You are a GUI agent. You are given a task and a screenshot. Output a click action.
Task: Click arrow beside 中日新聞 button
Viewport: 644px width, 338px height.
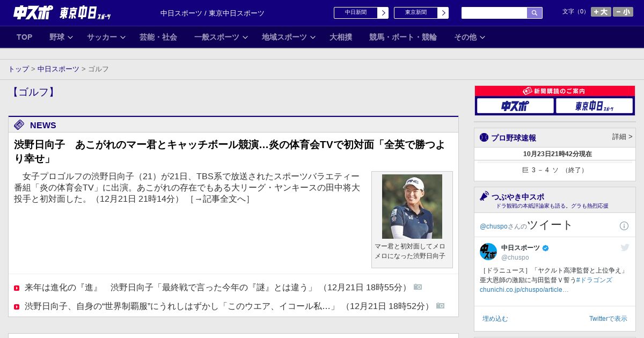[383, 13]
